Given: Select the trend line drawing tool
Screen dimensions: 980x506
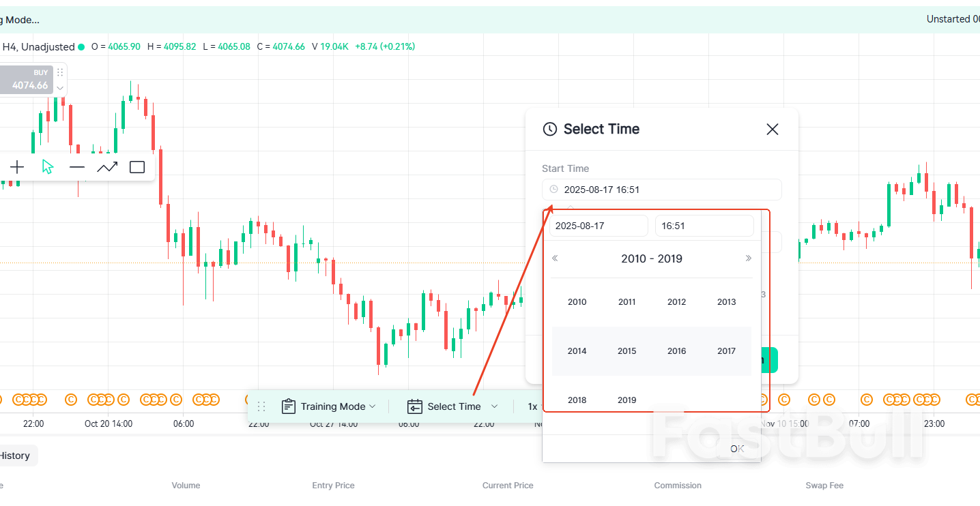Looking at the screenshot, I should pos(107,166).
